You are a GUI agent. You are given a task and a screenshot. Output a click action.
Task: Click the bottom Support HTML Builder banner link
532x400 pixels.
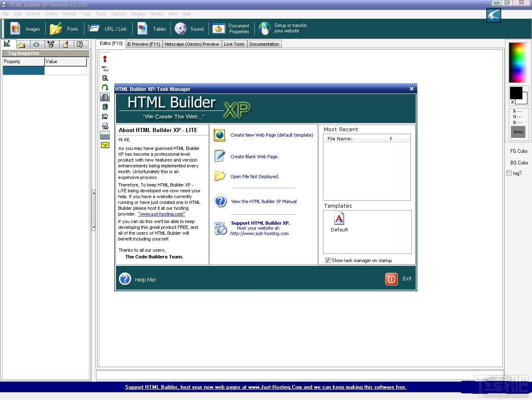point(266,387)
